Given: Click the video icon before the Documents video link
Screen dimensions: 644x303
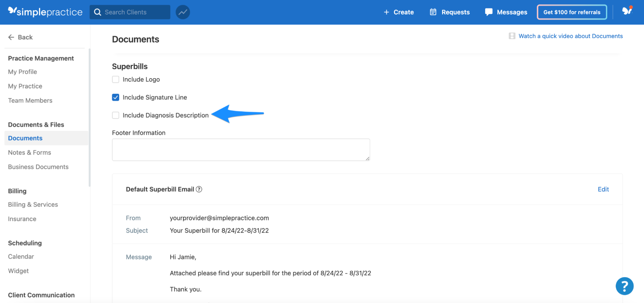Looking at the screenshot, I should tap(512, 36).
